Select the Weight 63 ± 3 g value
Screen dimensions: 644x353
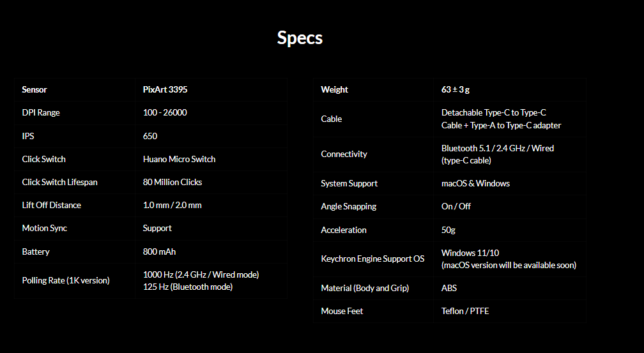(x=456, y=89)
